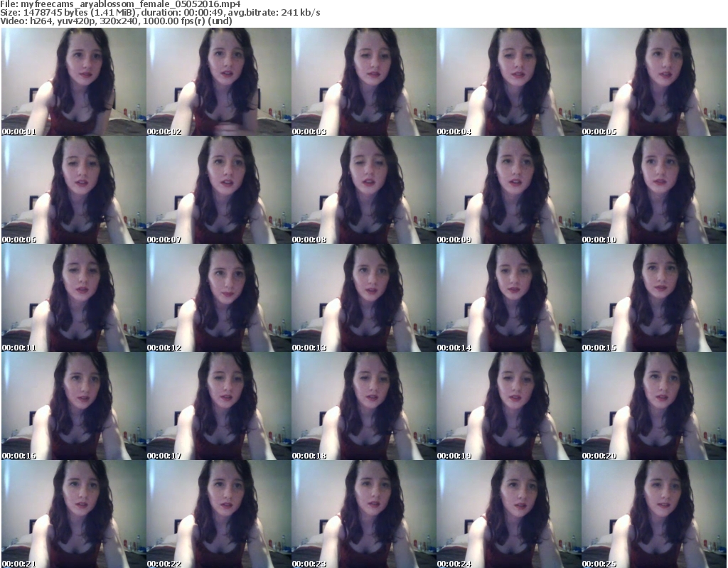Pick the preview frame at 00:00:13
Viewport: 728px width, 568px height.
(x=363, y=298)
